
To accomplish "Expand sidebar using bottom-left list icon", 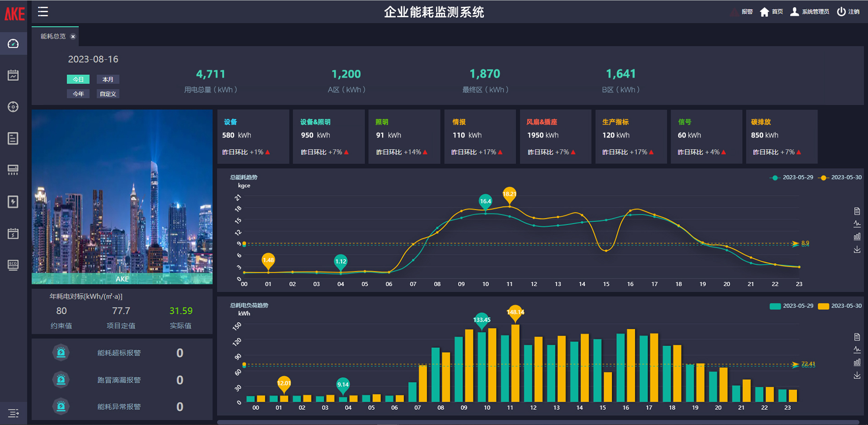I will click(x=13, y=413).
